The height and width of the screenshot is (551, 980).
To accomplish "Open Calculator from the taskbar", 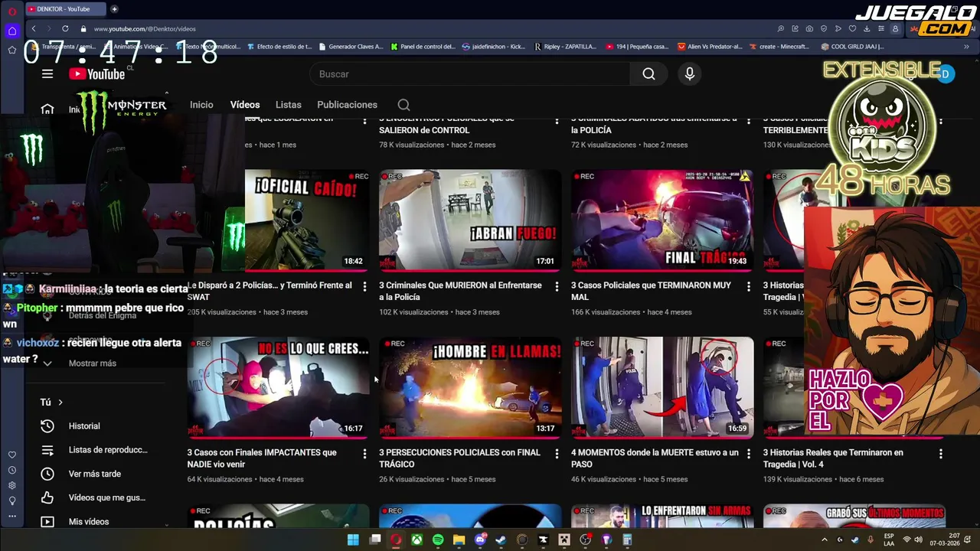I will pos(627,540).
